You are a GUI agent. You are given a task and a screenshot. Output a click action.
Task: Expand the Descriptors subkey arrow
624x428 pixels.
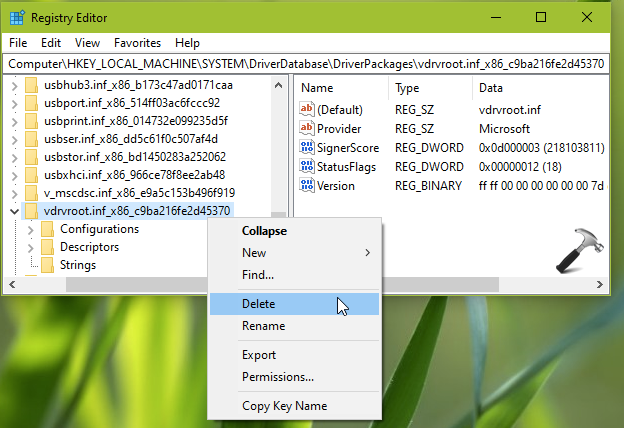tap(30, 247)
